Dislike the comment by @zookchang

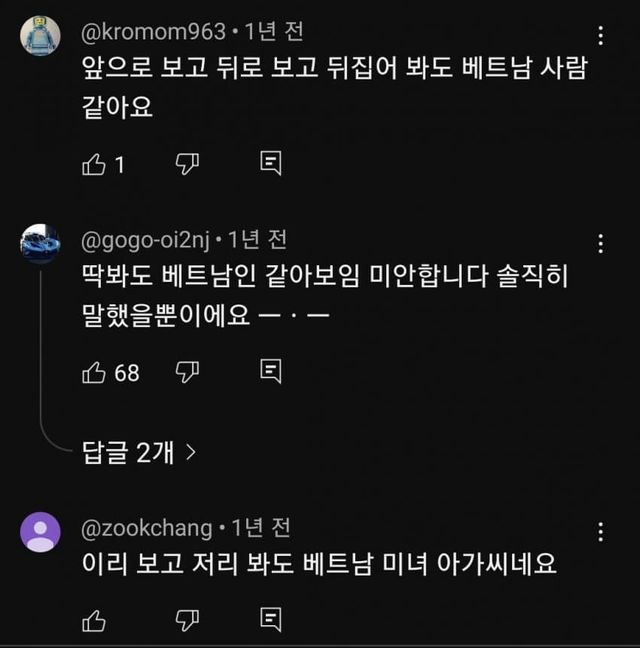click(x=187, y=620)
